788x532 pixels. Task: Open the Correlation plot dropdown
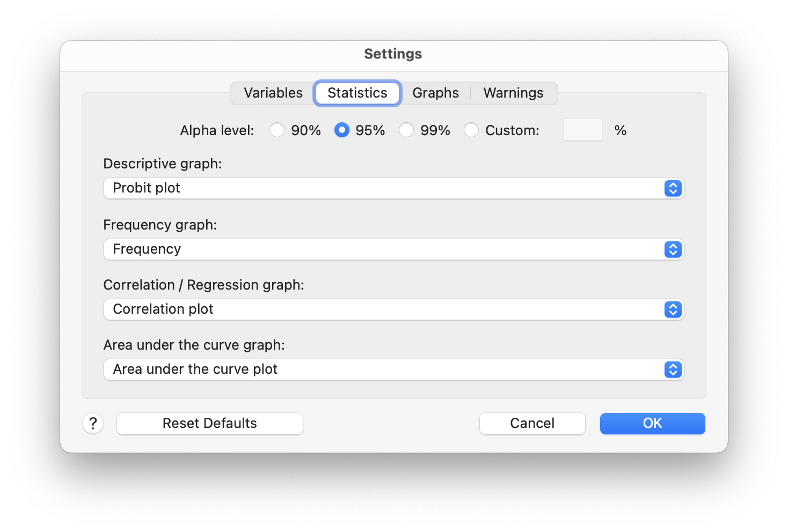[386, 309]
